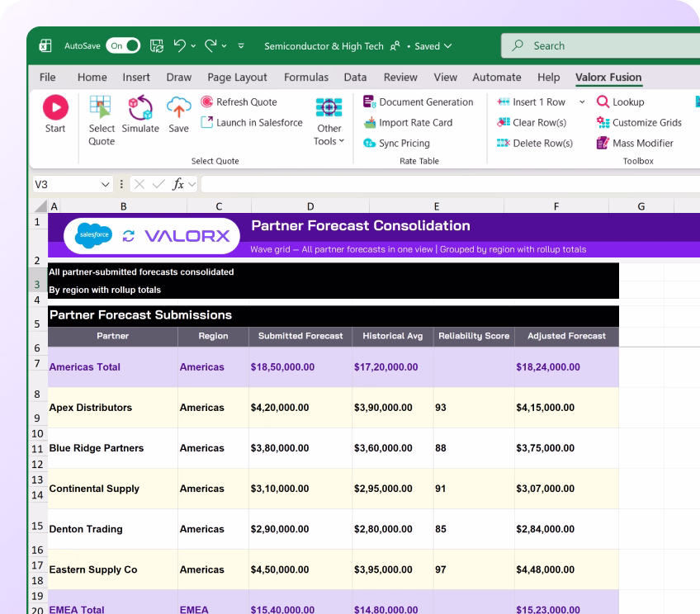700x614 pixels.
Task: Click the formula bar cancel X
Action: pos(140,184)
